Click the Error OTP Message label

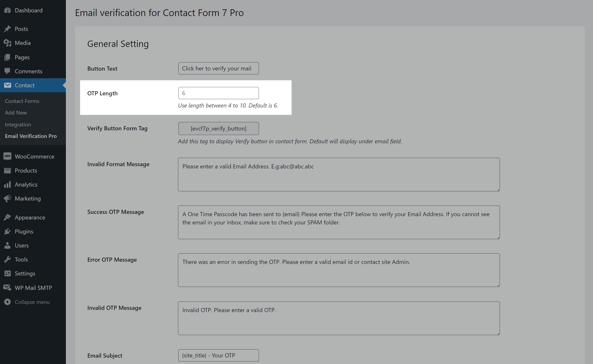point(112,260)
